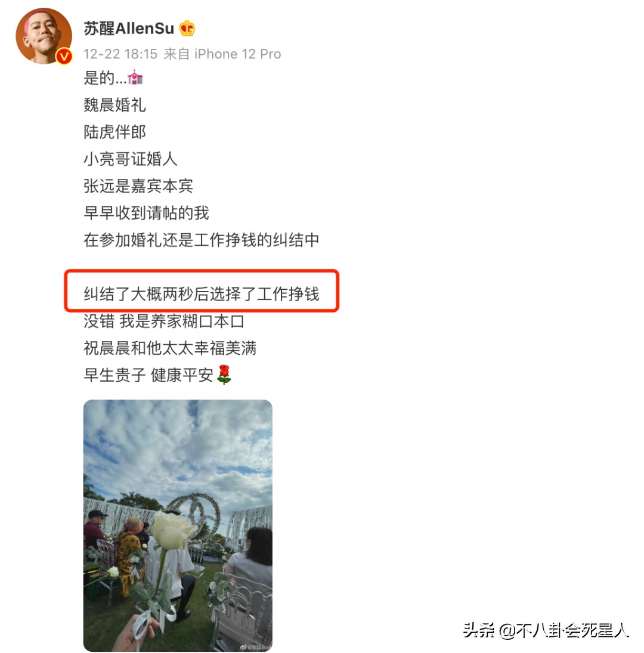The image size is (644, 653).
Task: Click the 张远是嘉宾本宾 text line
Action: coord(138,185)
